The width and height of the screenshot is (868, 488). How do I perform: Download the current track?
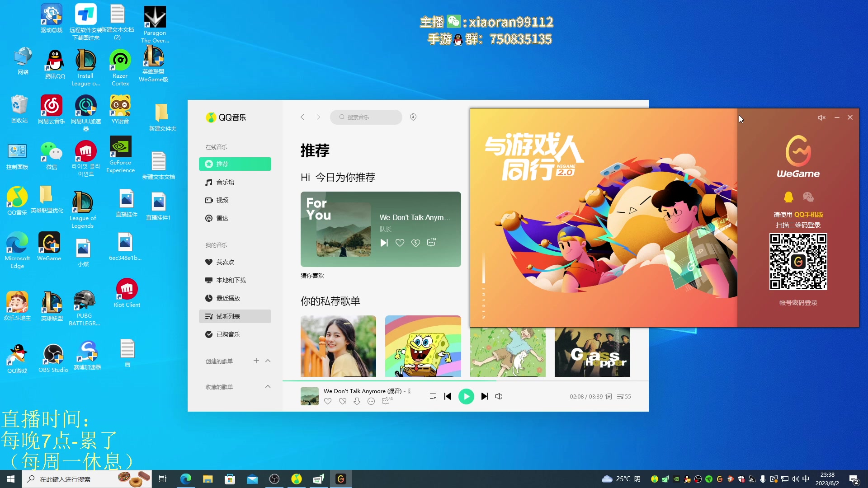point(357,401)
